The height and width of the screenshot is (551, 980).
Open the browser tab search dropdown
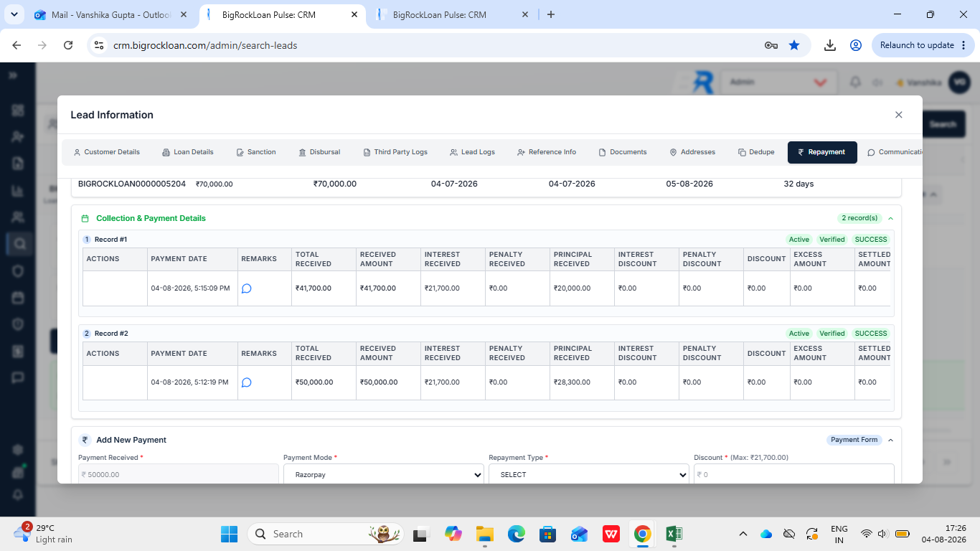click(x=14, y=14)
